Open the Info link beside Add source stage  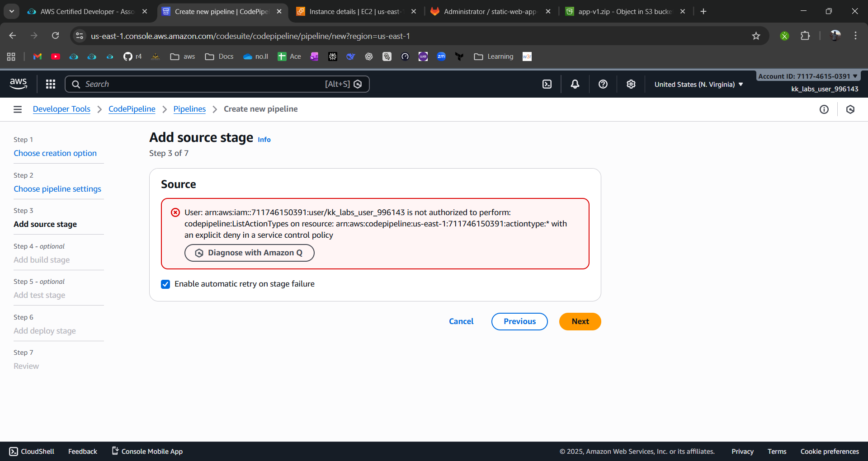(264, 140)
